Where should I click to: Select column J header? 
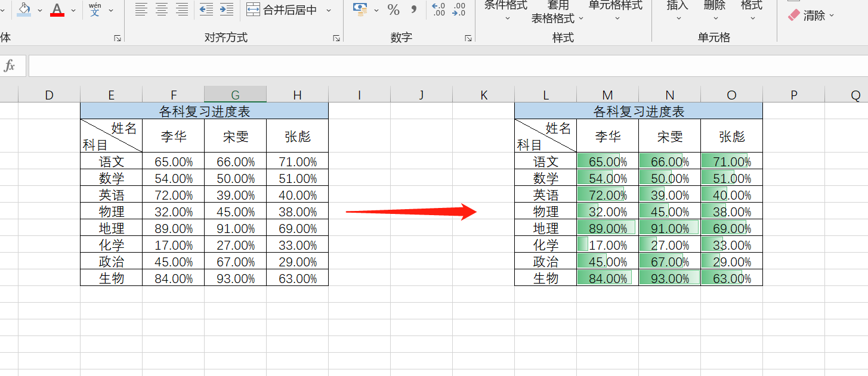pyautogui.click(x=422, y=95)
